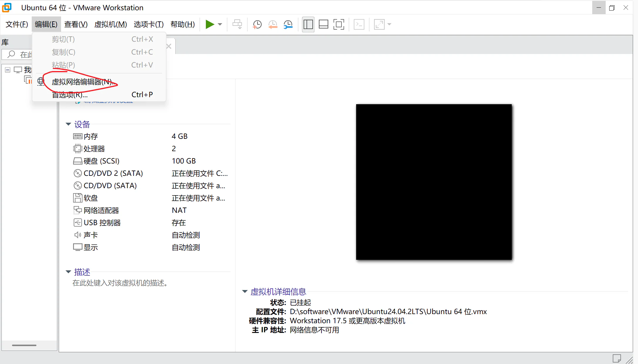Collapse the 设备 devices section
Viewport: 638px width, 364px height.
point(68,124)
